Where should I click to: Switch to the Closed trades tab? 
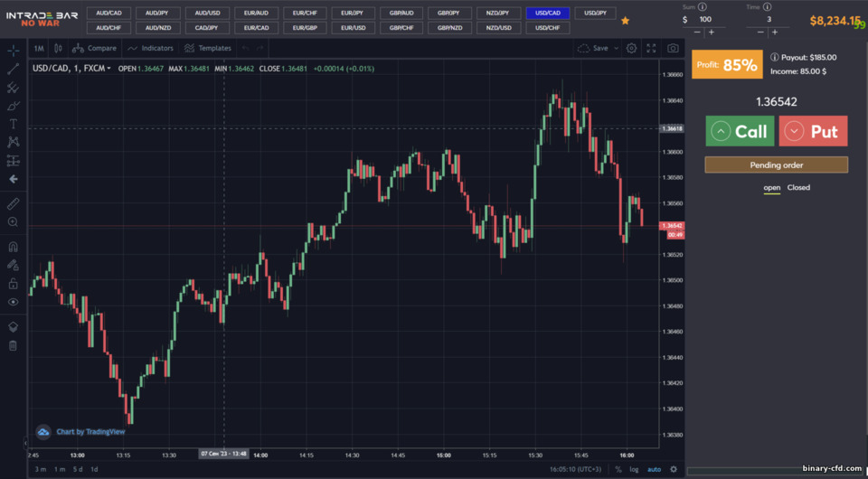coord(798,187)
